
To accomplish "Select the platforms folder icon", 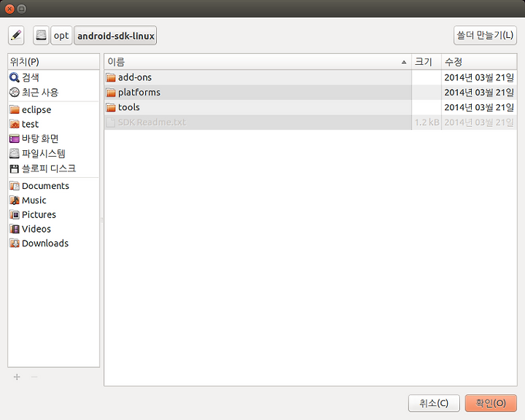I will pos(111,92).
